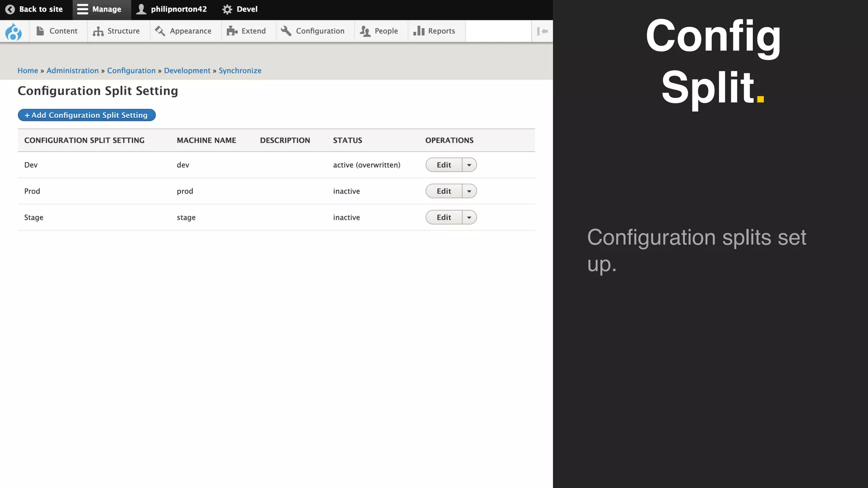Follow the Home breadcrumb link
The height and width of the screenshot is (488, 868).
[28, 71]
